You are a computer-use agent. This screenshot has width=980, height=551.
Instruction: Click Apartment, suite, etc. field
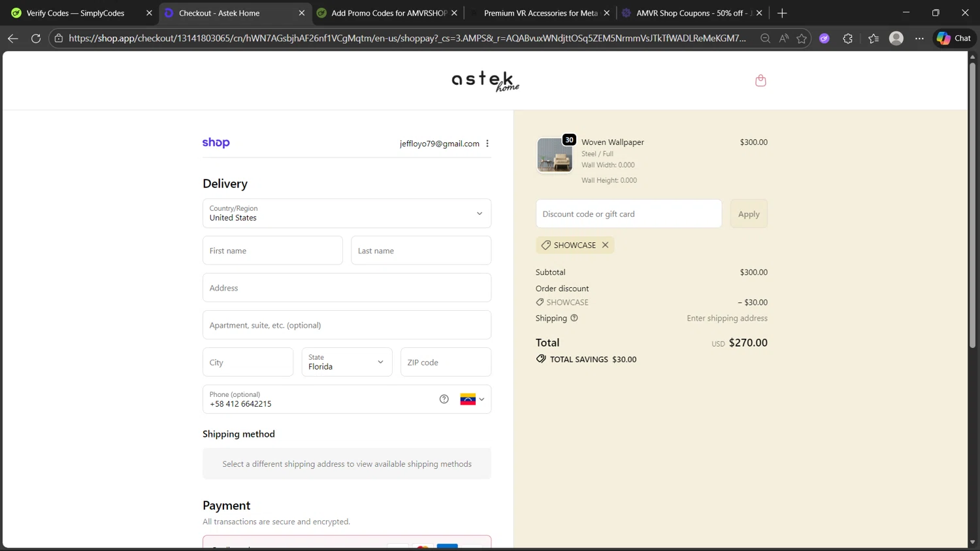point(347,325)
